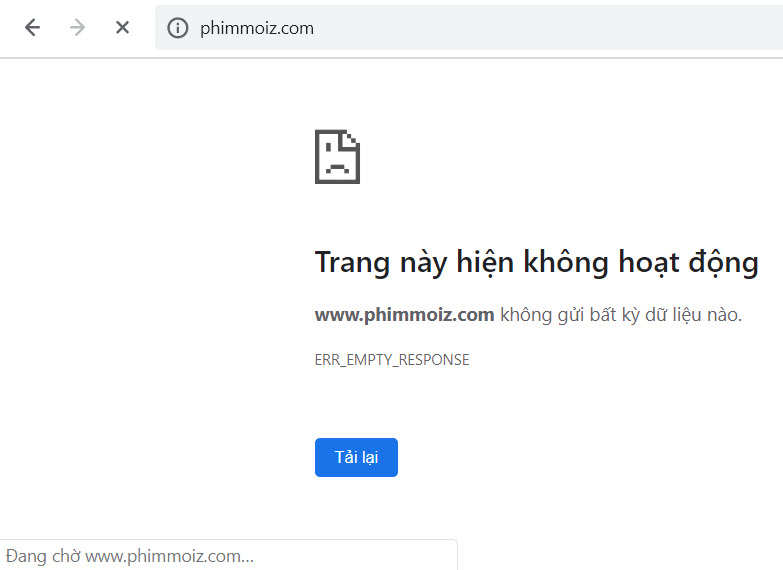Focus the address bar showing phimmoiz.com
Image resolution: width=783 pixels, height=570 pixels.
click(x=469, y=28)
